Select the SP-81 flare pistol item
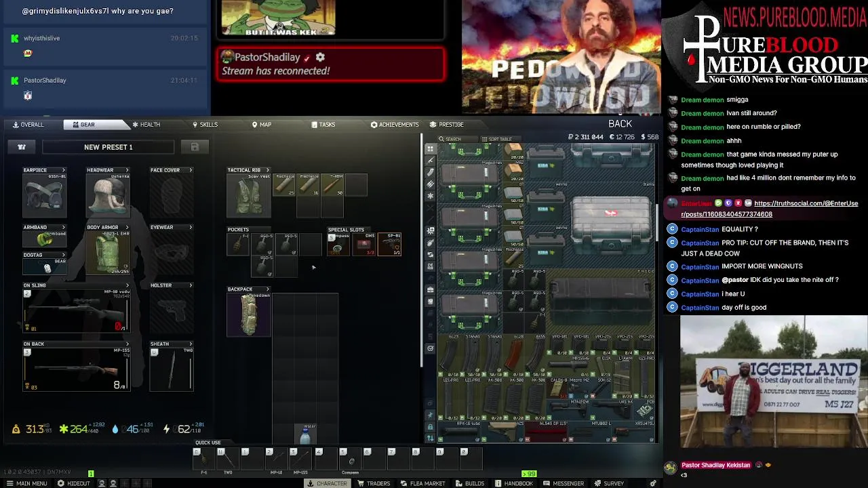868x488 pixels. [390, 245]
